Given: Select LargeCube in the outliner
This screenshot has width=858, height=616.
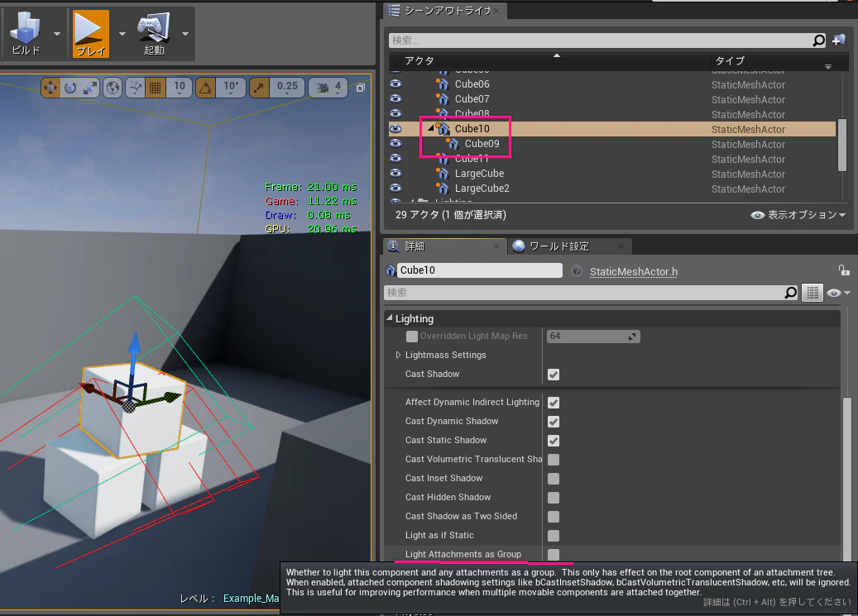Looking at the screenshot, I should [x=479, y=174].
